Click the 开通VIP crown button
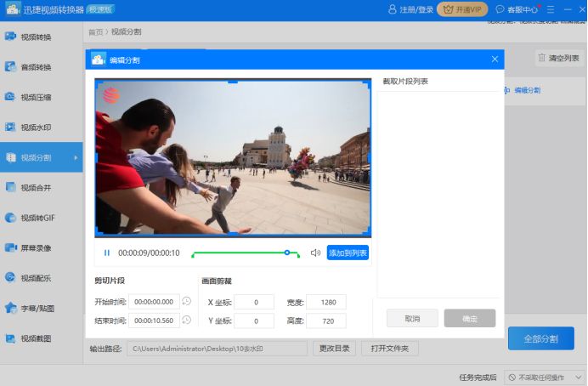This screenshot has height=386, width=588. tap(462, 9)
